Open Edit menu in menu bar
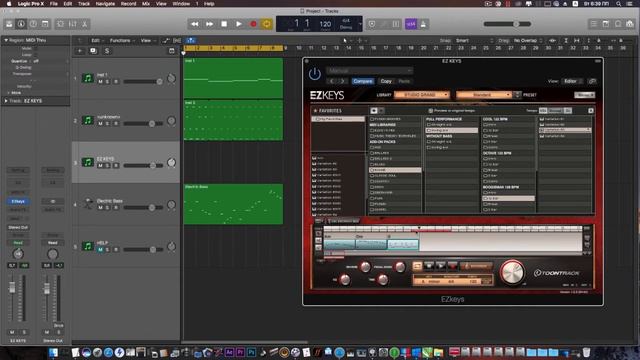This screenshot has height=360, width=640. (68, 4)
